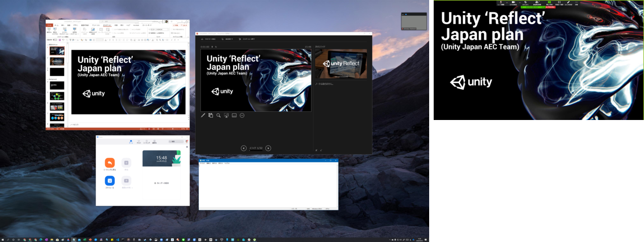Open the Chat tab in Zoom window

(x=138, y=142)
